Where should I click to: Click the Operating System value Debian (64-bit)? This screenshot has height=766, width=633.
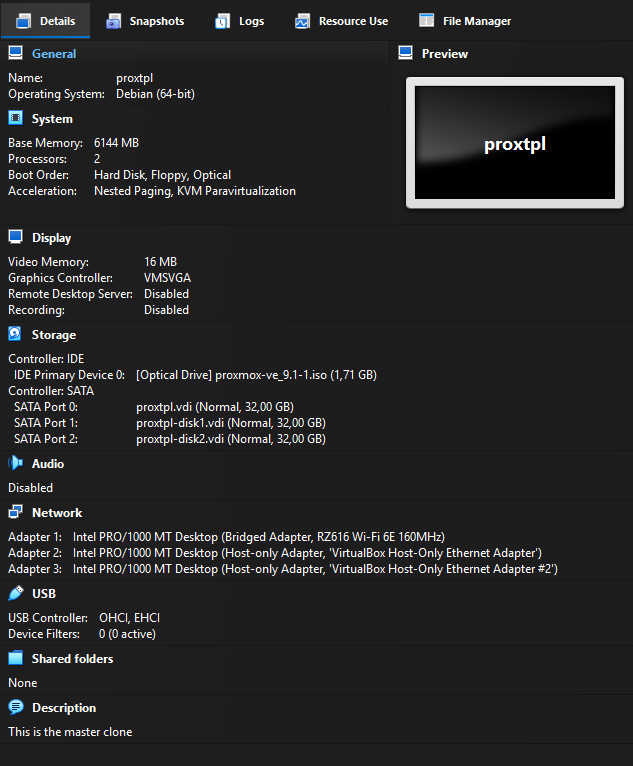(x=155, y=94)
